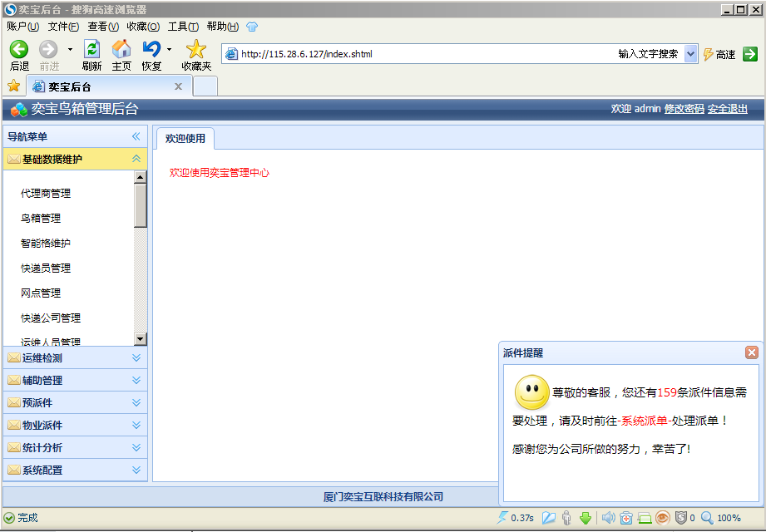The width and height of the screenshot is (766, 532).
Task: Collapse the 导航菜单 panel with double arrow
Action: click(136, 136)
